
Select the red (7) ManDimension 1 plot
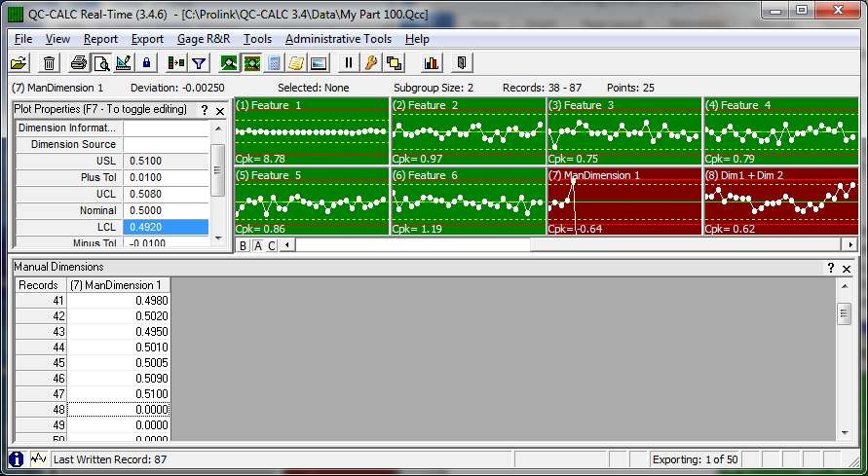(x=625, y=201)
